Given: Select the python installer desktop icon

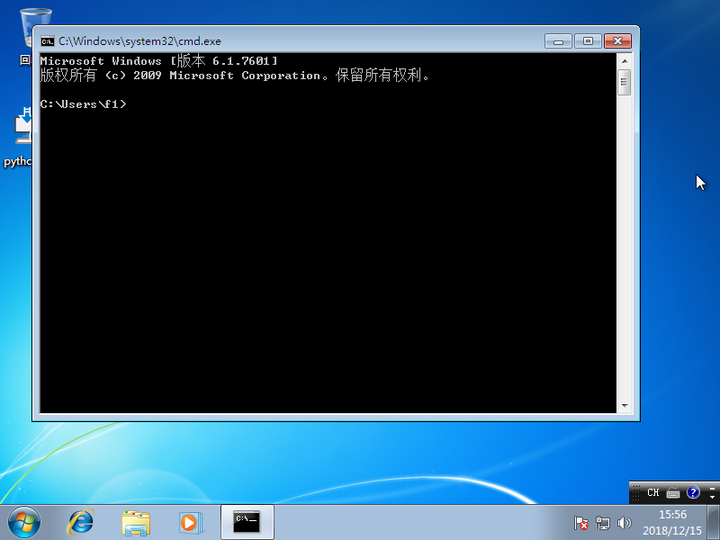Looking at the screenshot, I should coord(18,137).
